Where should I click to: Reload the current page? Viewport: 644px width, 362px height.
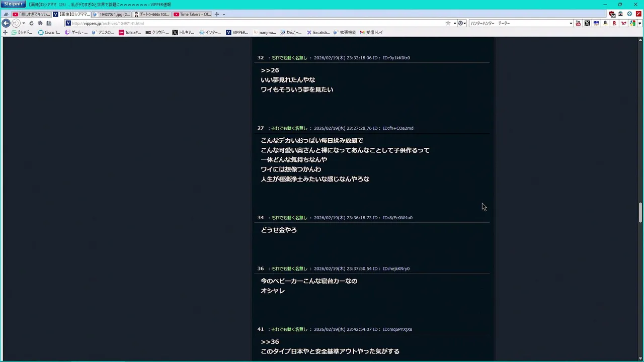point(31,23)
